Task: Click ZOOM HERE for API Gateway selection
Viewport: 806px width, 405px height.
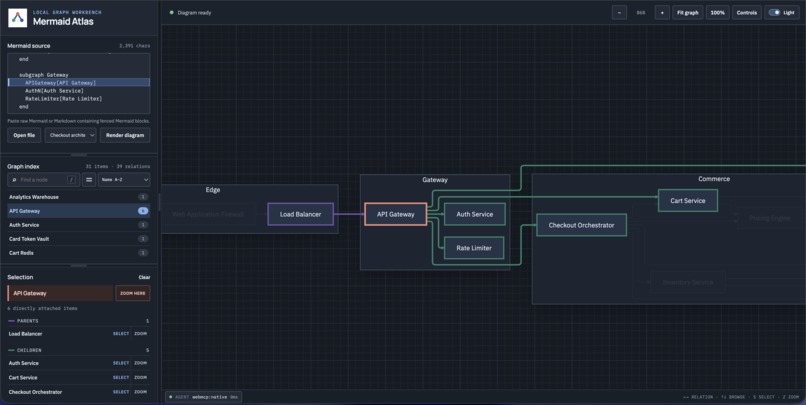Action: tap(133, 293)
